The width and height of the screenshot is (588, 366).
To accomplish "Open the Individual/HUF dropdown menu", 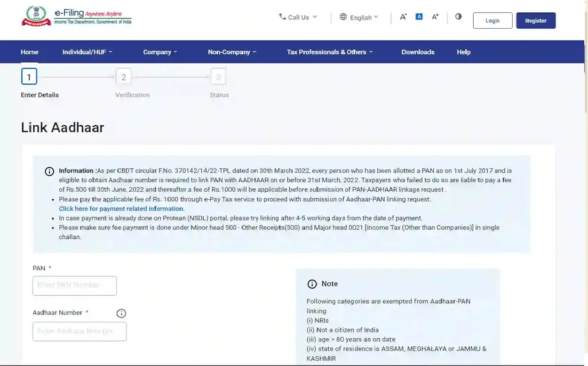I will (87, 52).
